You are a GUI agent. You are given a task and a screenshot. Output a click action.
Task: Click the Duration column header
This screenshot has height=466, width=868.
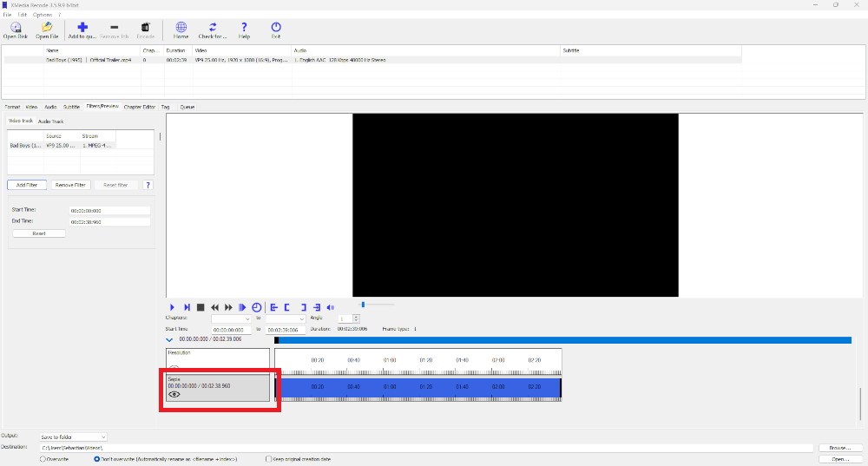coord(178,50)
